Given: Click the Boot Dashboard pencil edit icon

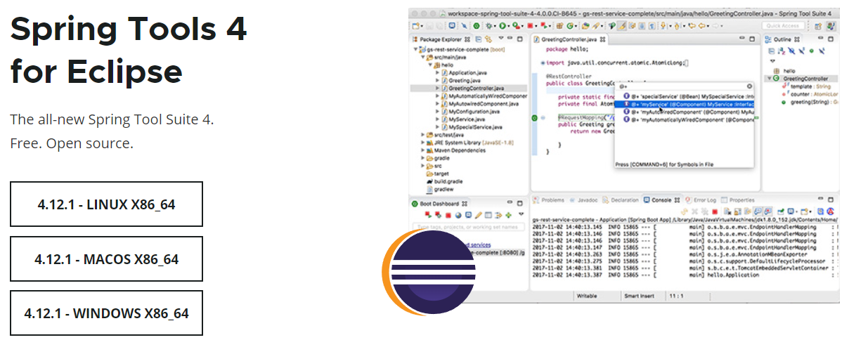Looking at the screenshot, I should coord(479,215).
